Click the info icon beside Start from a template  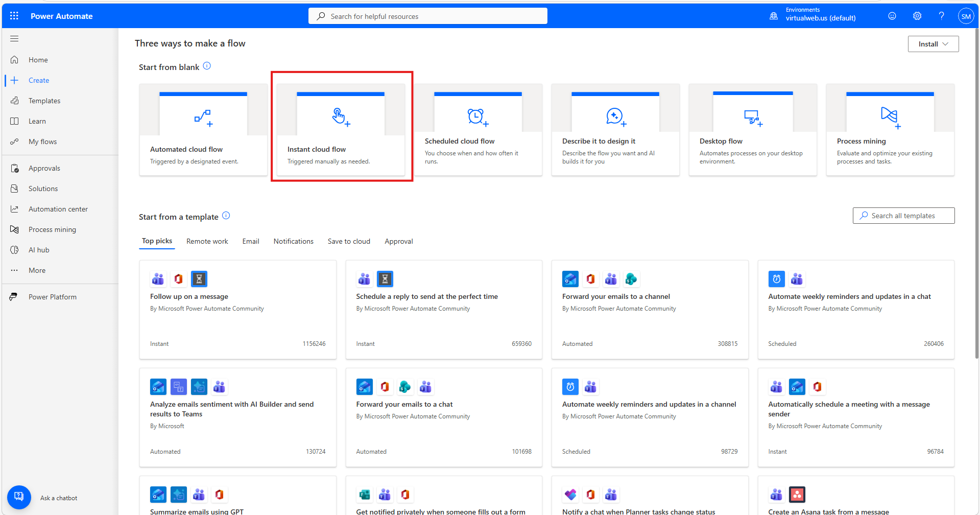(x=226, y=216)
